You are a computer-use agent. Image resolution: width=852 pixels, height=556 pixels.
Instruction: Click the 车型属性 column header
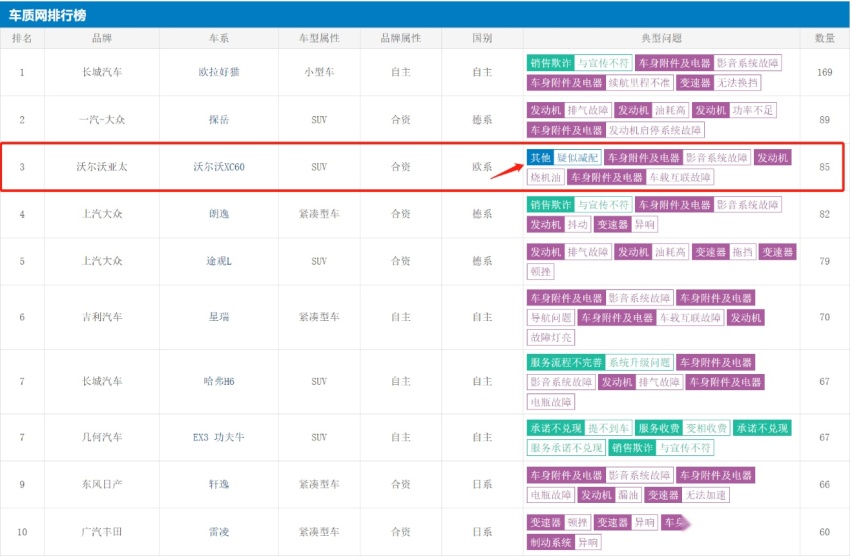(x=319, y=38)
